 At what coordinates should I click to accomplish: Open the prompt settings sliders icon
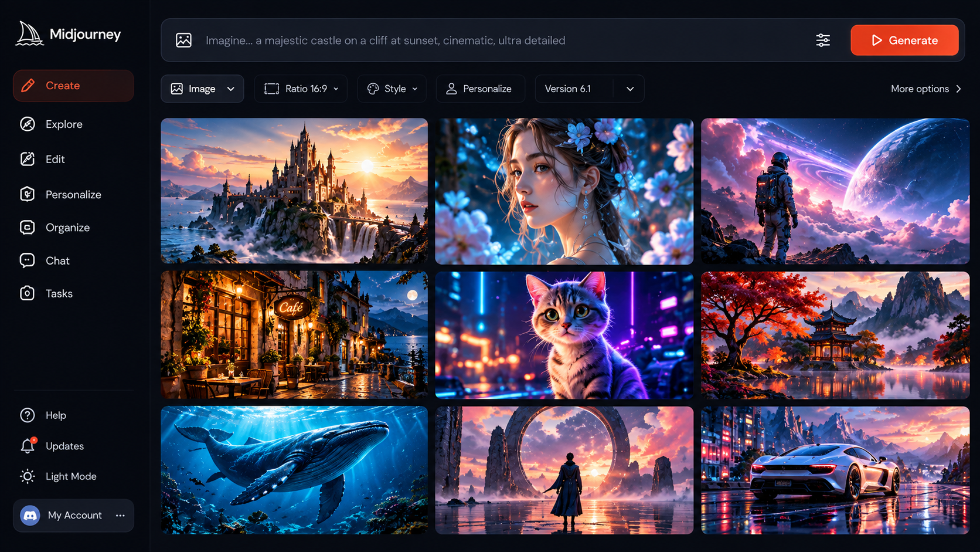coord(823,40)
